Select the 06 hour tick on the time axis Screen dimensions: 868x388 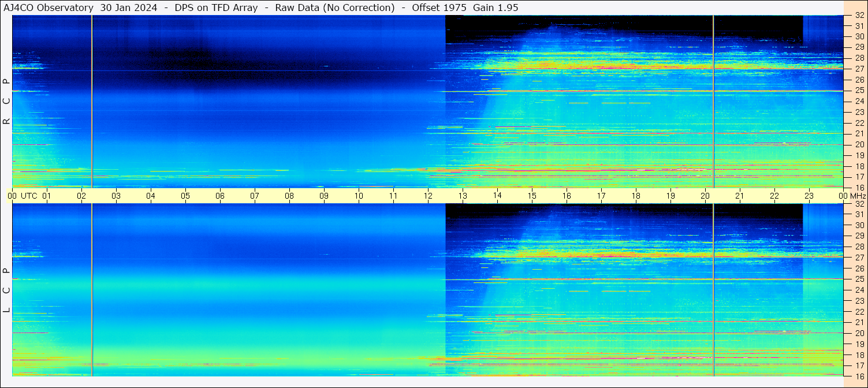pyautogui.click(x=220, y=196)
